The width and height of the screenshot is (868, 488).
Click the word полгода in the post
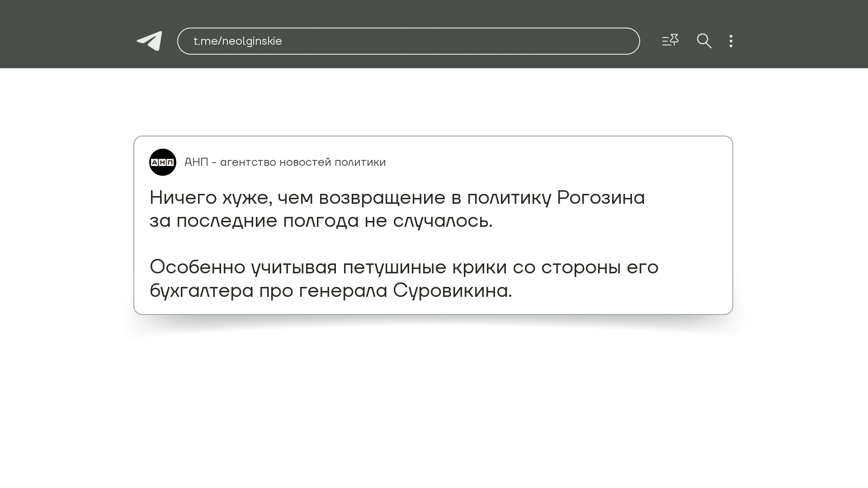[x=321, y=221]
